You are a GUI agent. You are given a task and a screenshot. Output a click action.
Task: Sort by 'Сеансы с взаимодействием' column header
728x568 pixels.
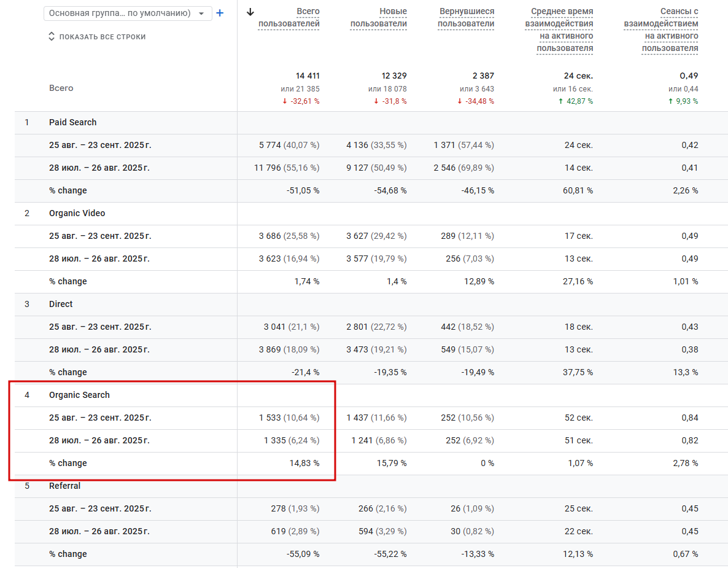660,29
